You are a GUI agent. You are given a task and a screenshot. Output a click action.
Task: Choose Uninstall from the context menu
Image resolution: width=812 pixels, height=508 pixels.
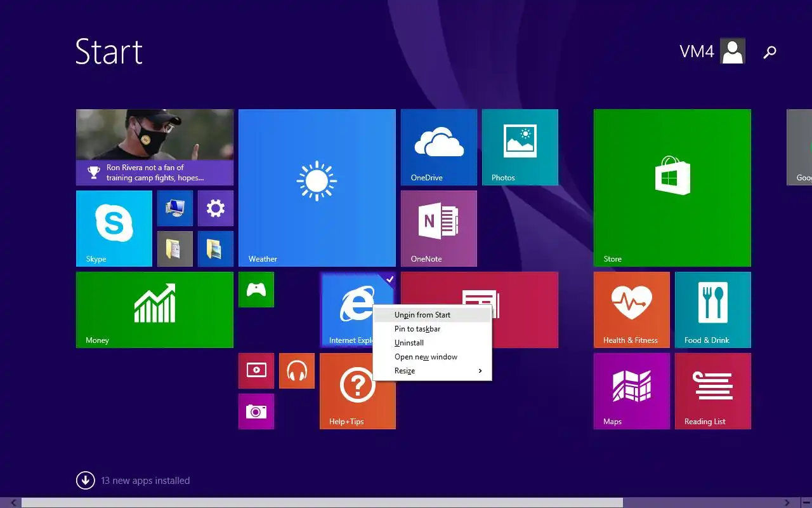432,343
